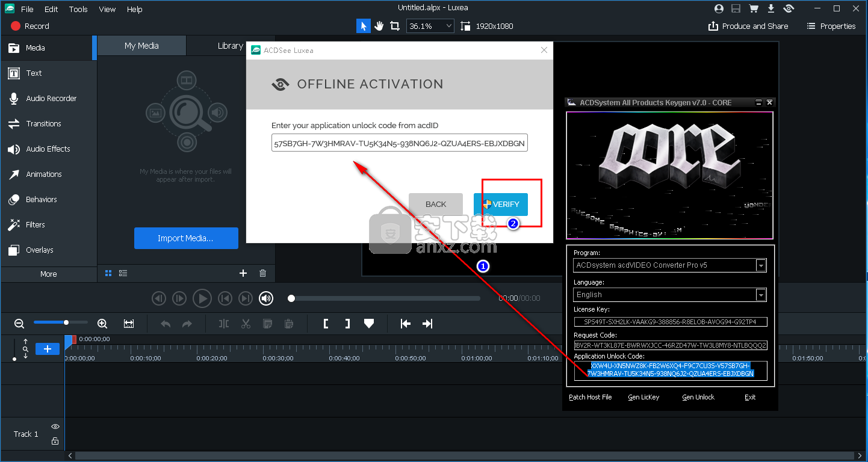868x462 pixels.
Task: Expand the More sidebar options
Action: [48, 274]
